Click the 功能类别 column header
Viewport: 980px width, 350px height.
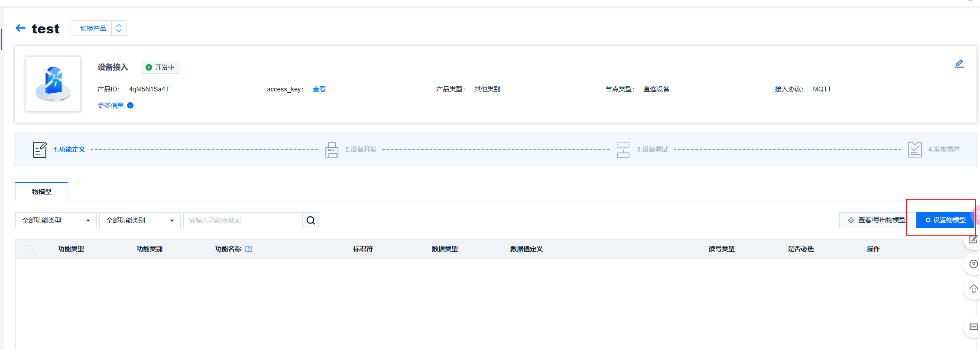pos(149,249)
